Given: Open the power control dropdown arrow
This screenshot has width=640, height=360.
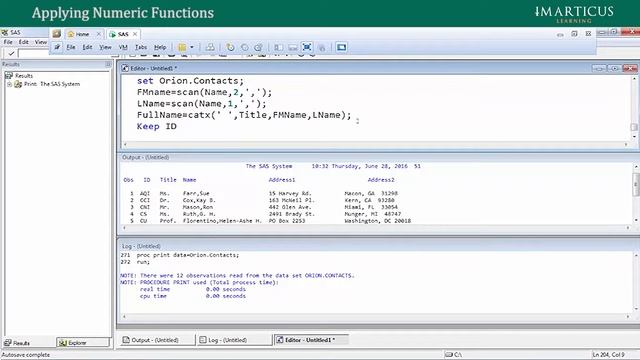Looking at the screenshot, I should (192, 47).
